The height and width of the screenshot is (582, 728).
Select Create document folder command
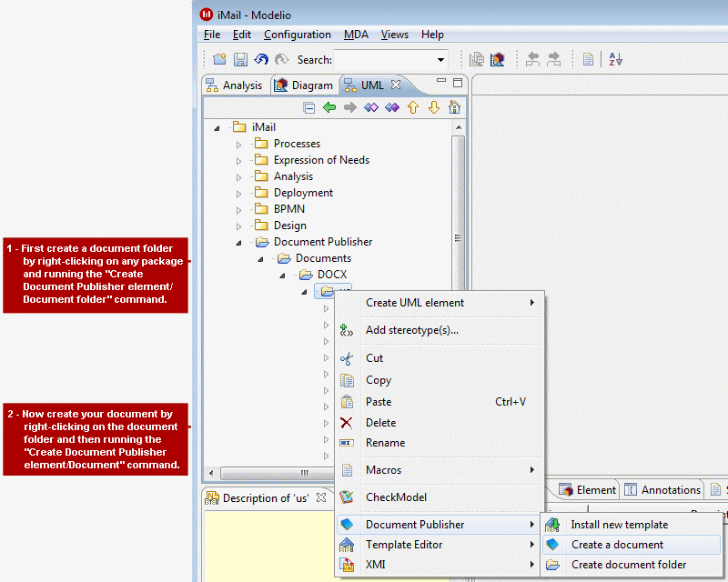[x=631, y=565]
